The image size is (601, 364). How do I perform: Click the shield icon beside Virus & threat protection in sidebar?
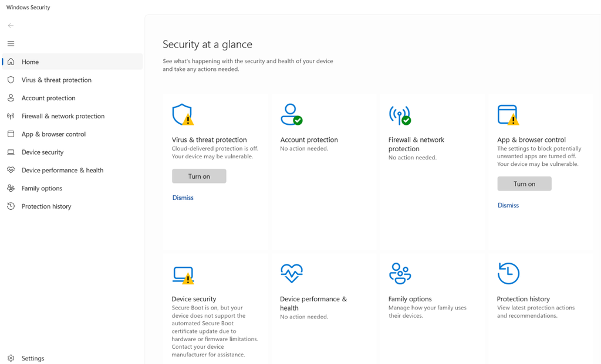11,80
